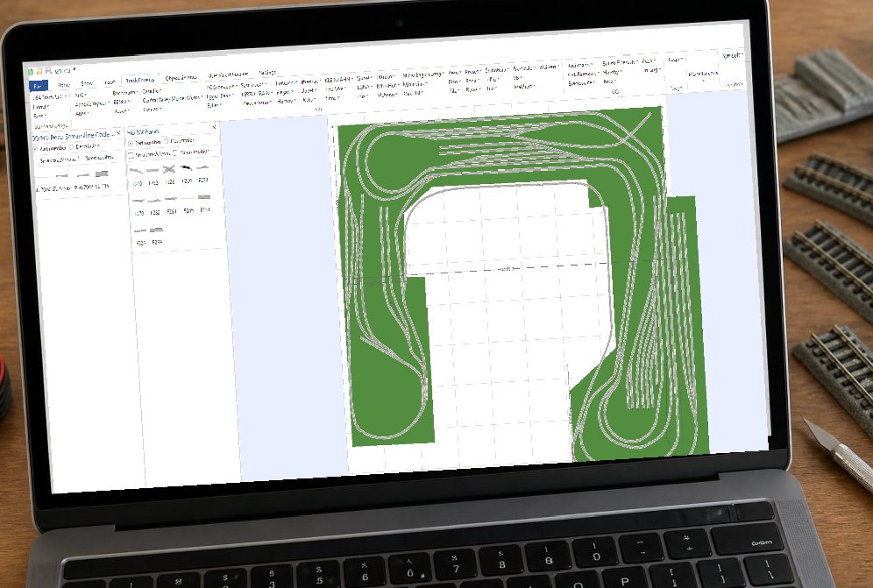This screenshot has width=873, height=588.
Task: Switch to the Home ribbon tab
Action: point(63,85)
